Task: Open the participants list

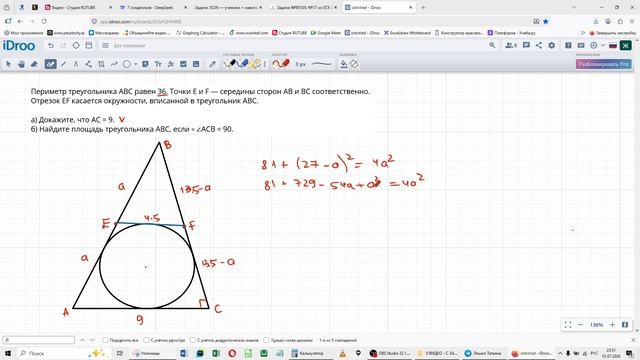Action: 511,46
